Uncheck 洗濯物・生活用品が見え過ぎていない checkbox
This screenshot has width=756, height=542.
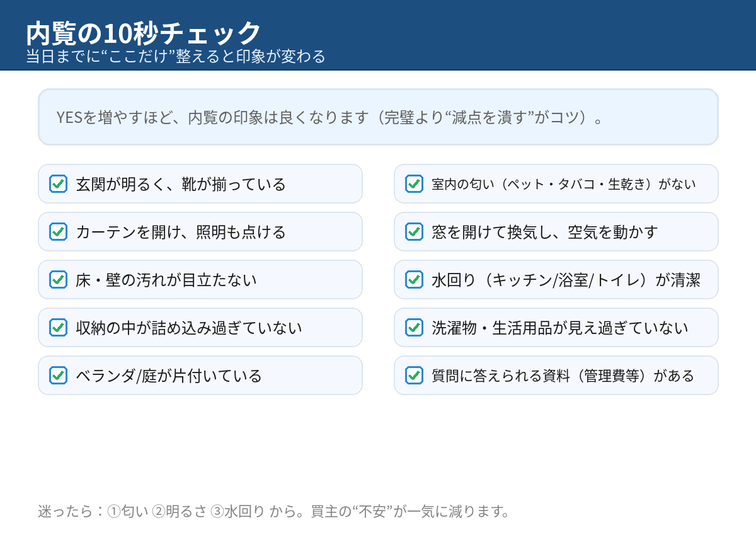pyautogui.click(x=415, y=328)
